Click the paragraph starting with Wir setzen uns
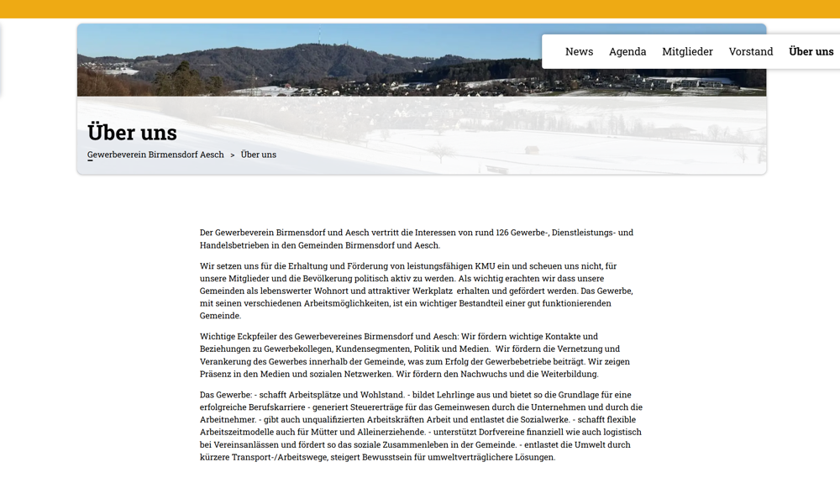The width and height of the screenshot is (840, 504). tap(416, 291)
